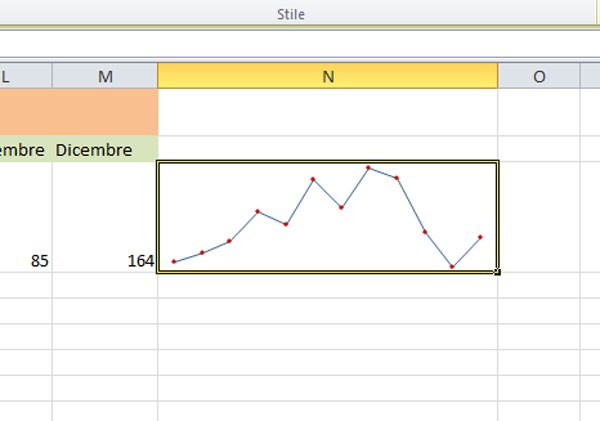Click the sparkline line chart cell

point(327,216)
